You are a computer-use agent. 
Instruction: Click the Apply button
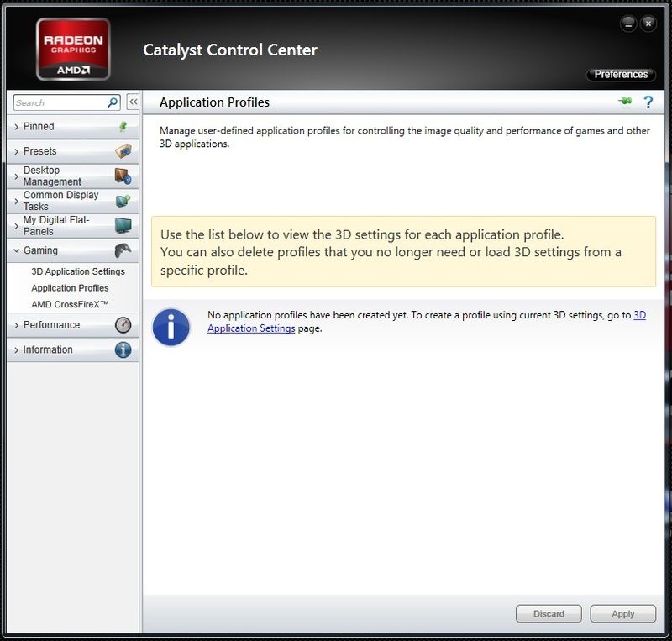pyautogui.click(x=622, y=614)
